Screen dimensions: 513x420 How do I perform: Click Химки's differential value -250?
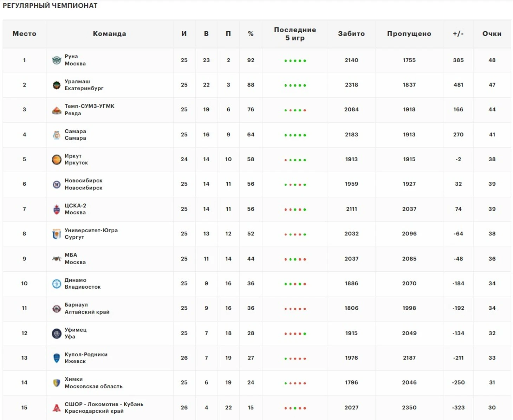click(x=458, y=383)
